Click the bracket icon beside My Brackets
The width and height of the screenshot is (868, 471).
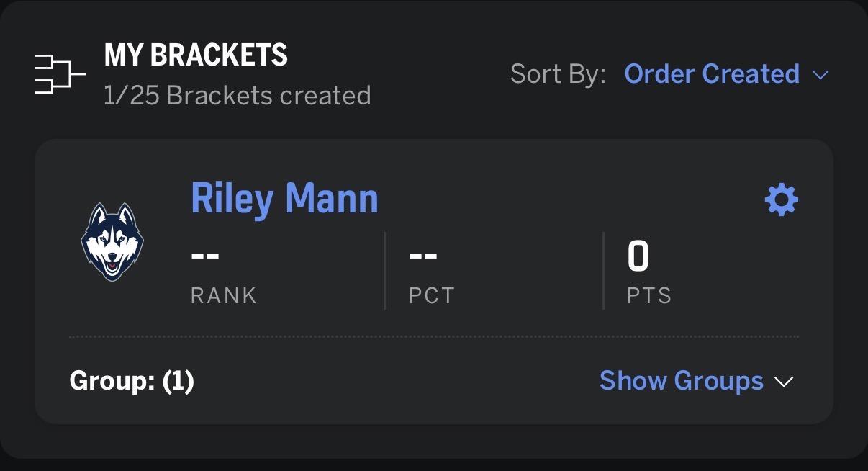tap(60, 73)
